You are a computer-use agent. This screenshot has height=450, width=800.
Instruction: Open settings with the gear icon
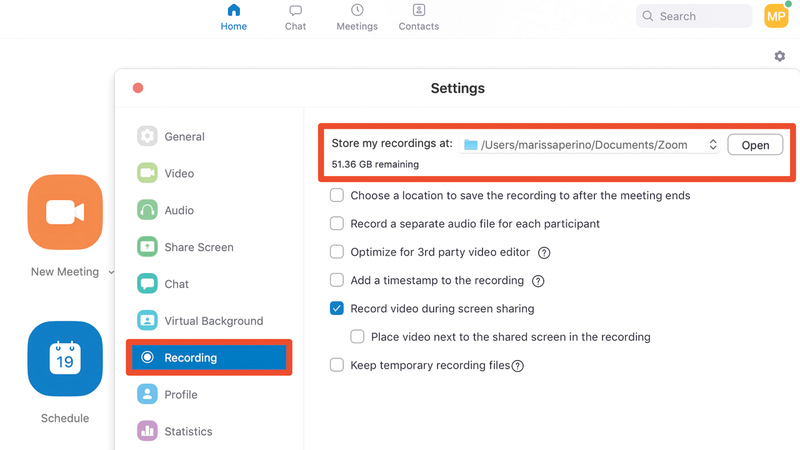(780, 57)
